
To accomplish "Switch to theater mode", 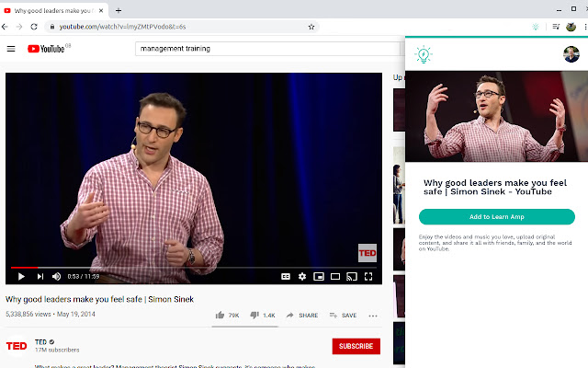I will [x=335, y=276].
